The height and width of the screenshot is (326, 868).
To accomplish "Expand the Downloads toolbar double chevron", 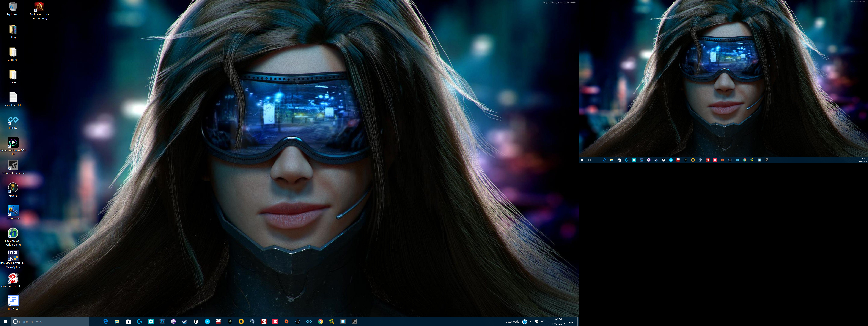I will click(521, 319).
